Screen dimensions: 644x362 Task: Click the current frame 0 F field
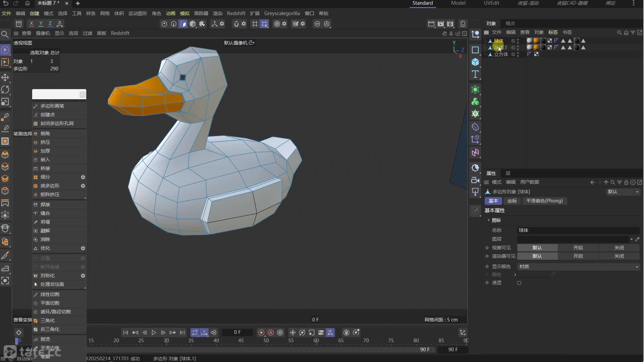pyautogui.click(x=237, y=332)
